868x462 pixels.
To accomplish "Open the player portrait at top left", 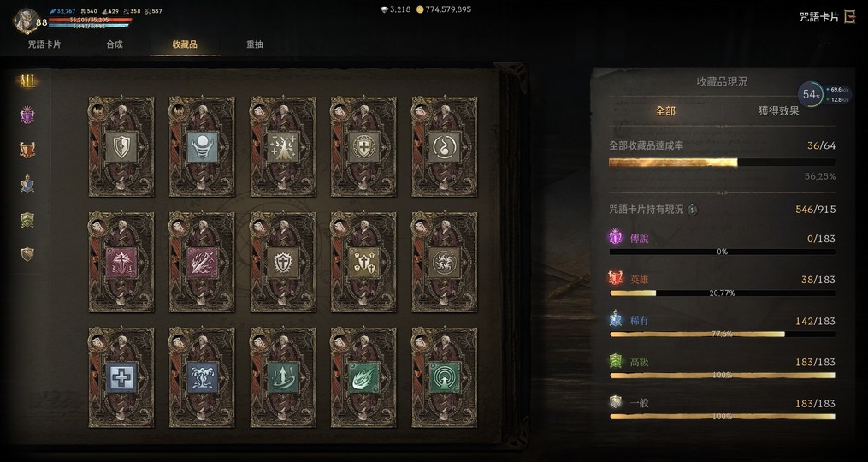I will 24,21.
